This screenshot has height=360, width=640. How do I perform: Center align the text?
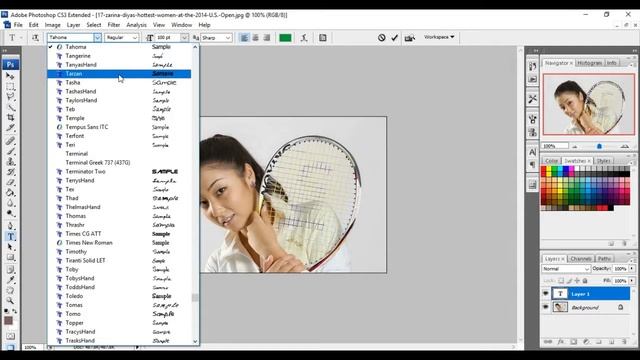click(x=256, y=38)
